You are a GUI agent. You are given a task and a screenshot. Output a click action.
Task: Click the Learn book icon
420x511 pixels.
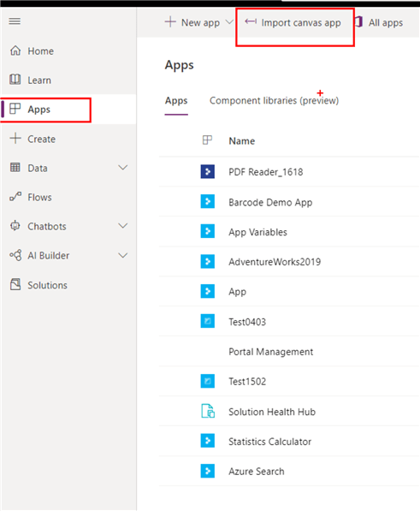coord(15,80)
